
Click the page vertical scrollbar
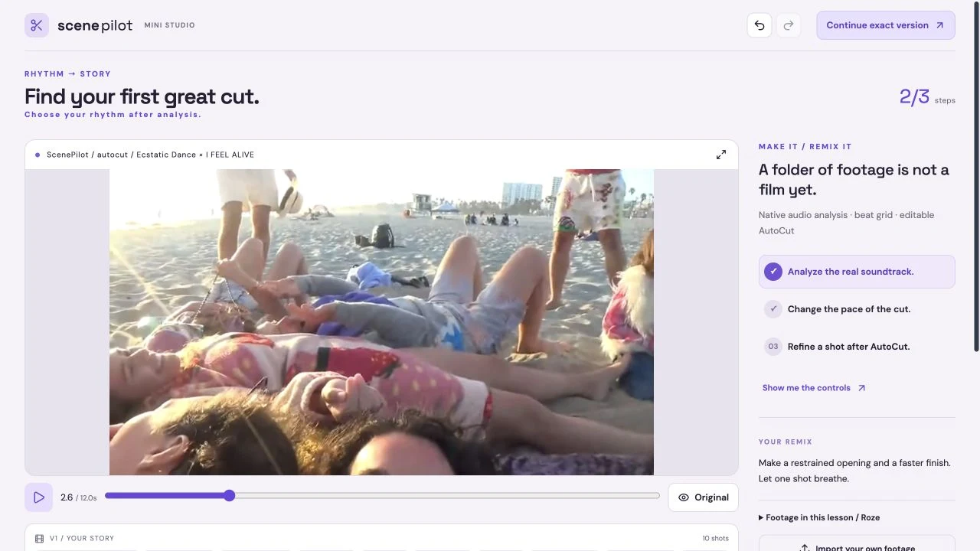point(976,176)
